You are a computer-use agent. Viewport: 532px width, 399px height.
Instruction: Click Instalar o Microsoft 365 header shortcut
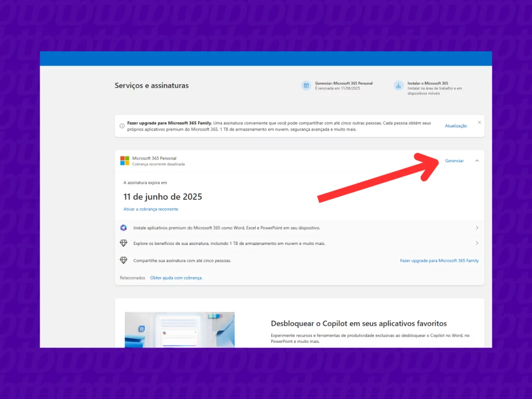[429, 88]
